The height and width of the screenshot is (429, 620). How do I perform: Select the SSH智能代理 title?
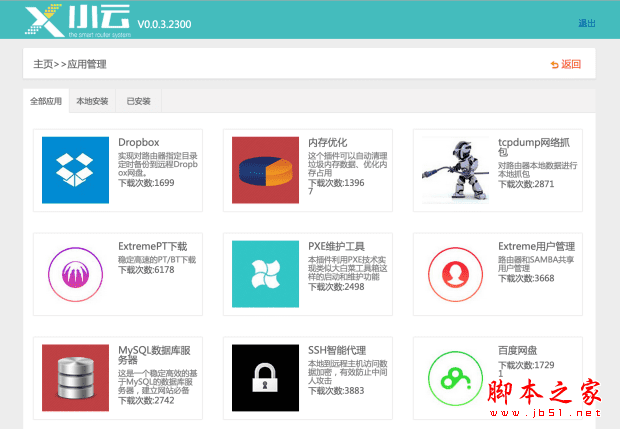[337, 350]
